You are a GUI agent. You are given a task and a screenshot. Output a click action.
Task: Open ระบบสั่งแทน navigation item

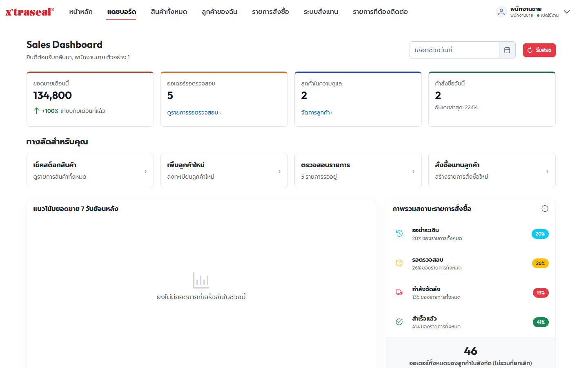[321, 12]
